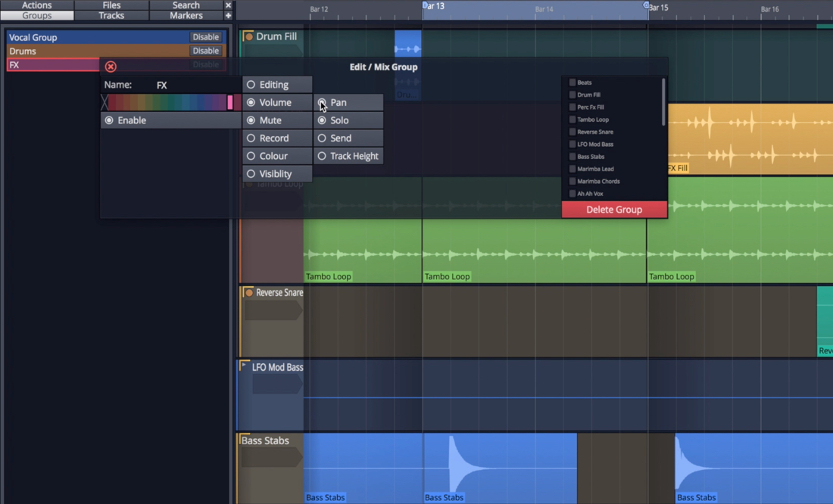
Task: Click the input arrow box on Bass Stabs track
Action: [x=271, y=457]
